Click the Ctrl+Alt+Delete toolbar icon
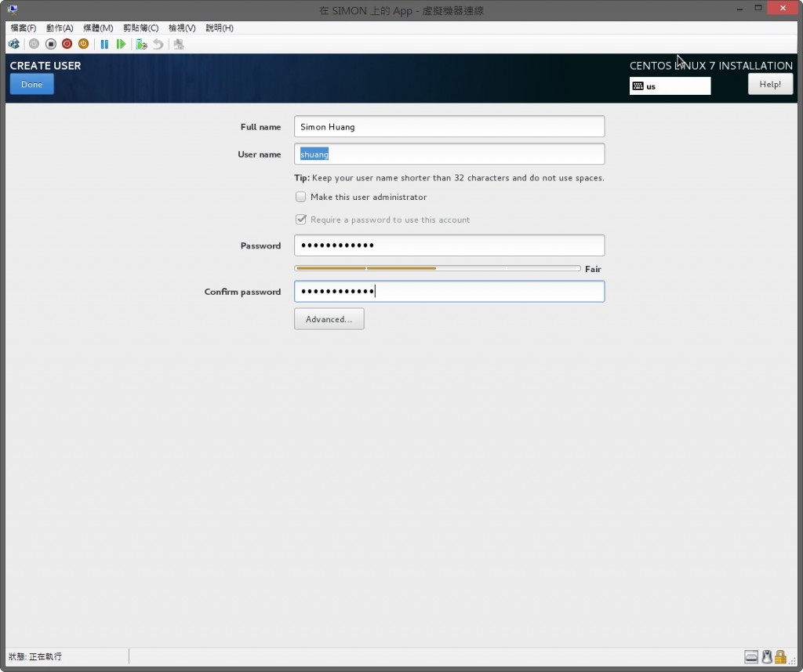803x672 pixels. 14,44
